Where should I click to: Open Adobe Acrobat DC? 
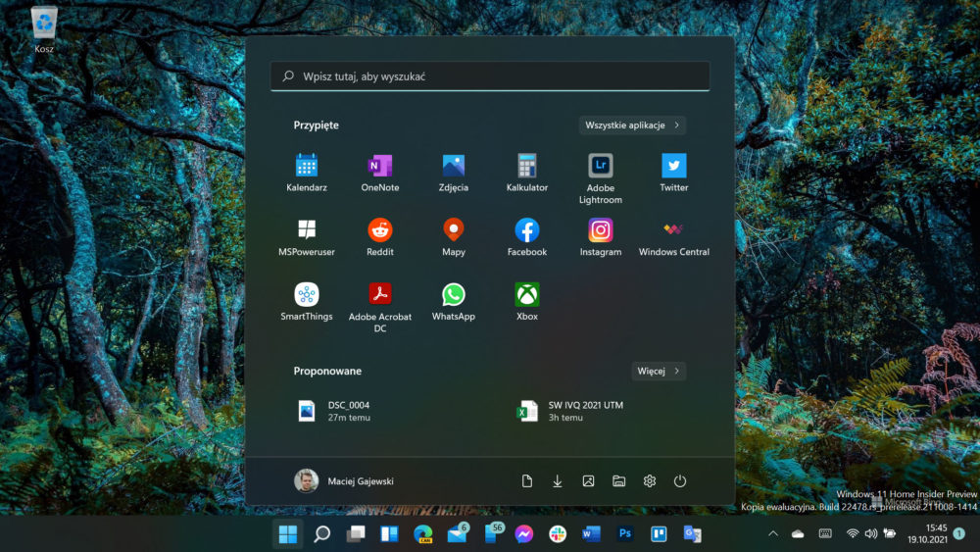pos(380,307)
